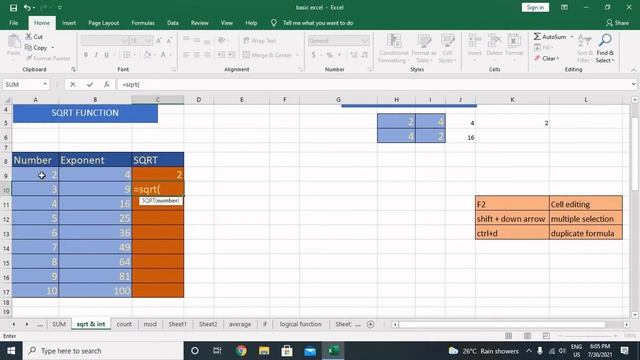Click the Share button
This screenshot has width=640, height=360.
(x=618, y=23)
